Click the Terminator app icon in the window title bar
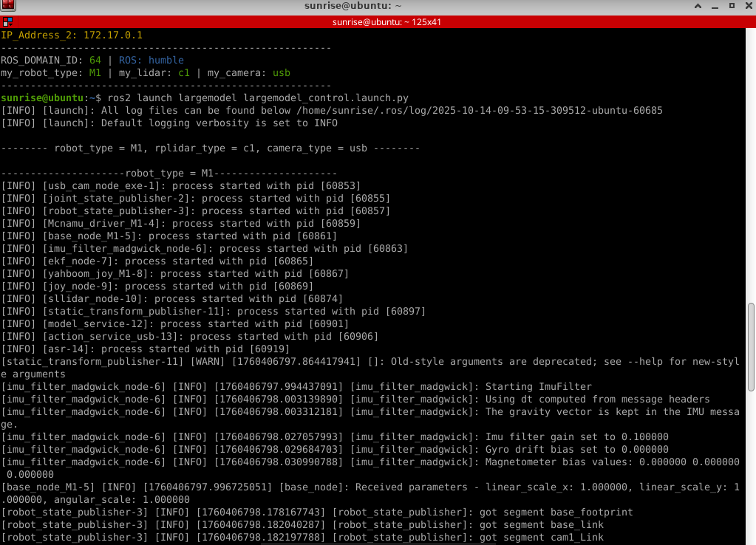Viewport: 756px width, 545px height. pos(8,6)
